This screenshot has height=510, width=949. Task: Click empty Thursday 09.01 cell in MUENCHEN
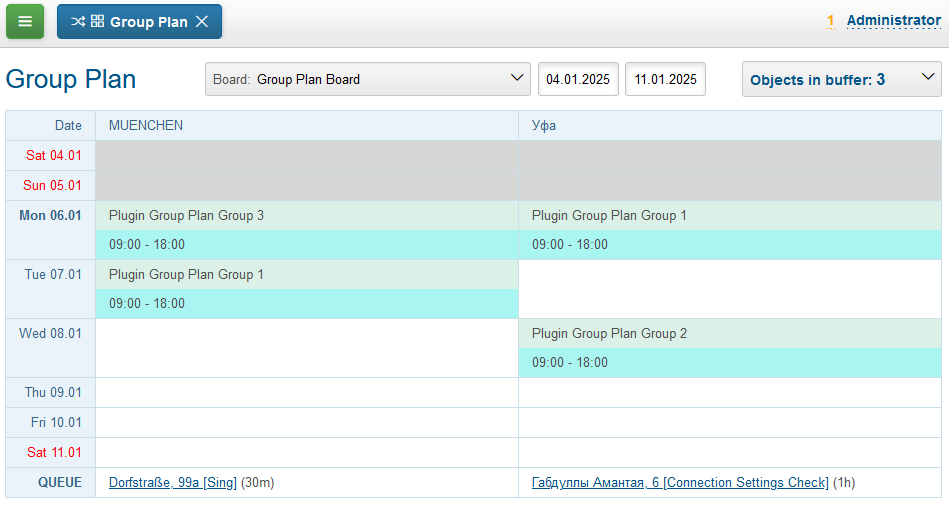(306, 393)
